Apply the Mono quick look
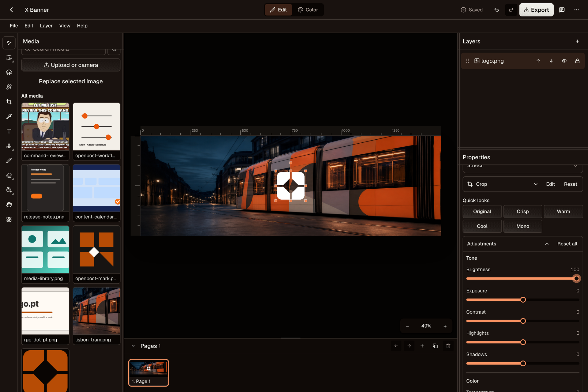 [x=523, y=226]
